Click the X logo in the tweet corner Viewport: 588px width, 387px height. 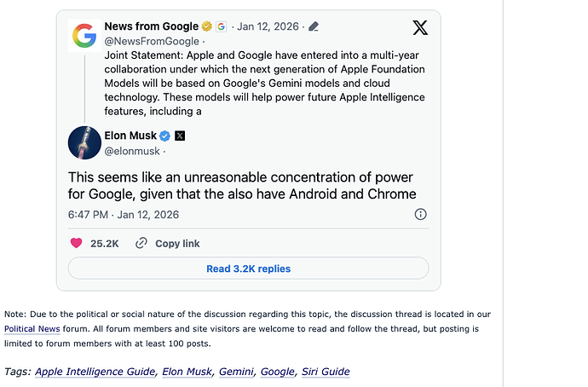click(420, 27)
